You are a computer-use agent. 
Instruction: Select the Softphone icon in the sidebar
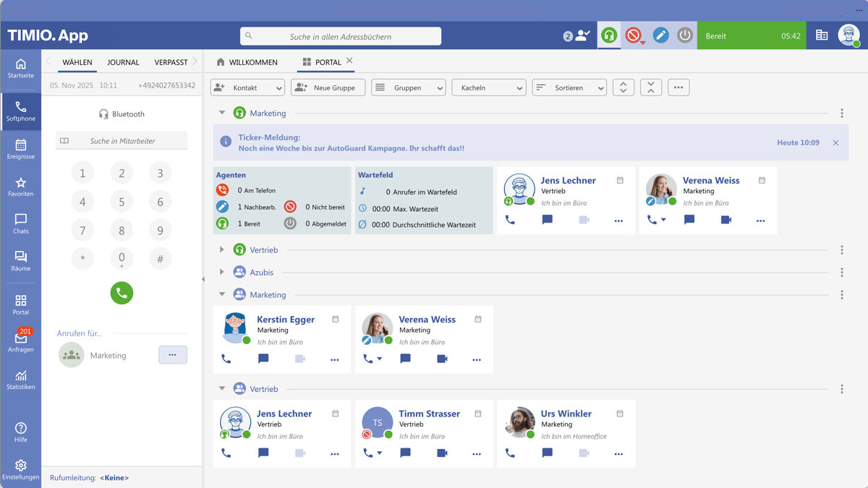click(x=21, y=111)
